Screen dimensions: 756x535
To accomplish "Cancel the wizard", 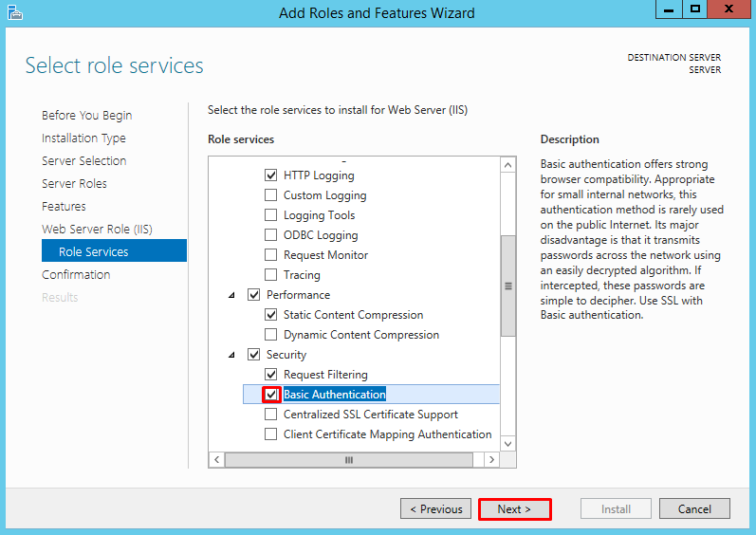I will (694, 509).
